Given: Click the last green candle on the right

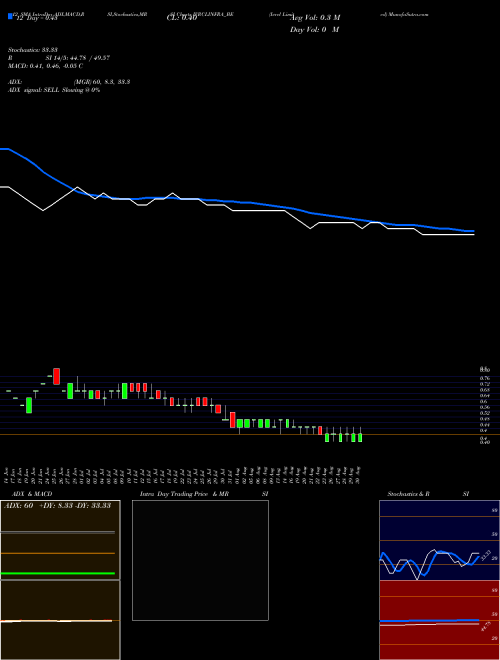Looking at the screenshot, I should (x=359, y=438).
